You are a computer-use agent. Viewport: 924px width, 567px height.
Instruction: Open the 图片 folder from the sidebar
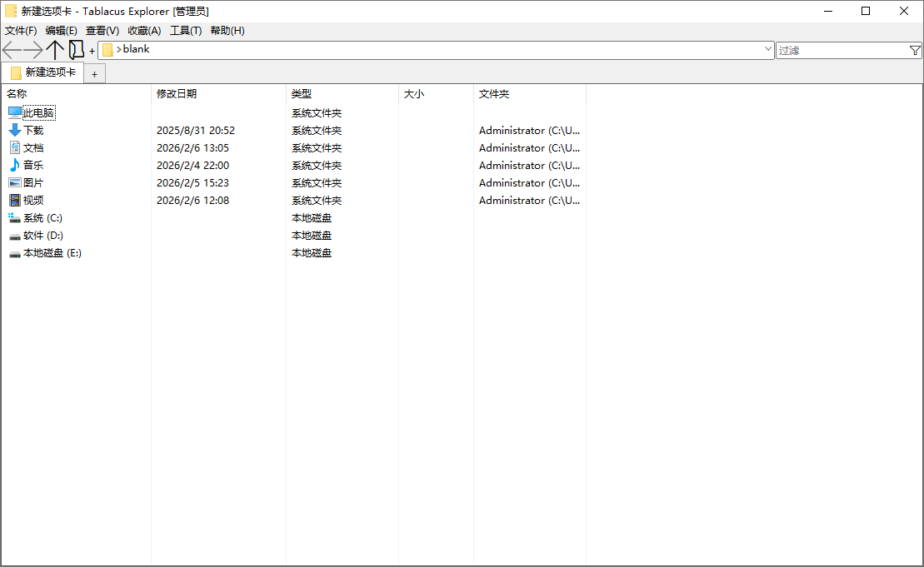tap(33, 182)
